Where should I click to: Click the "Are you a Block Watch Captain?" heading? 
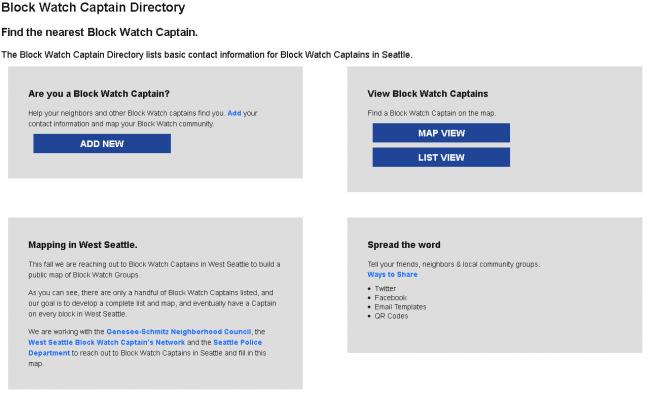(x=99, y=94)
